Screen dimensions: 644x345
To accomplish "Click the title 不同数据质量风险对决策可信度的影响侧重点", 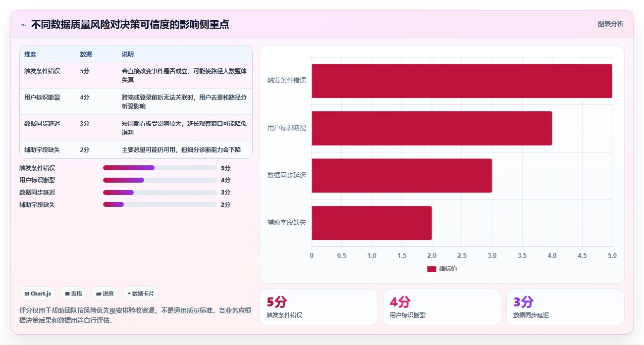I will coord(130,24).
